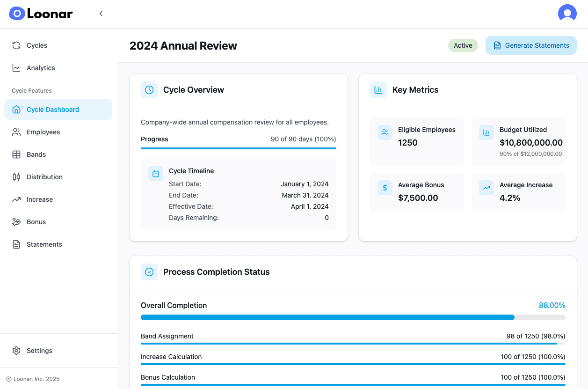The image size is (588, 389).
Task: Click the clock icon on Cycle Overview card
Action: (149, 89)
